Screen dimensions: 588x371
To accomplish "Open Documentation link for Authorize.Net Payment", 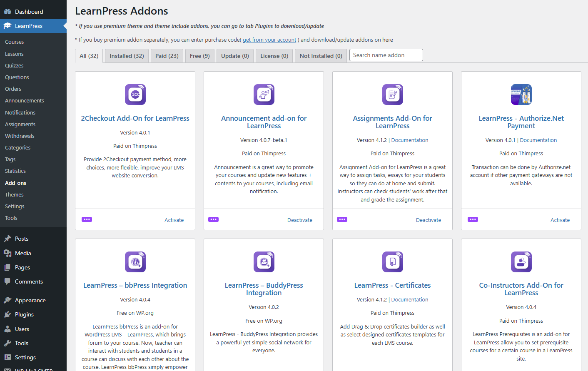I will click(x=538, y=140).
